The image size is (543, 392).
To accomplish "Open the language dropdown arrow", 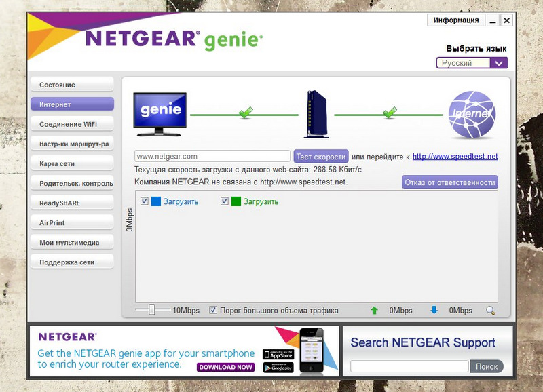I will (499, 63).
